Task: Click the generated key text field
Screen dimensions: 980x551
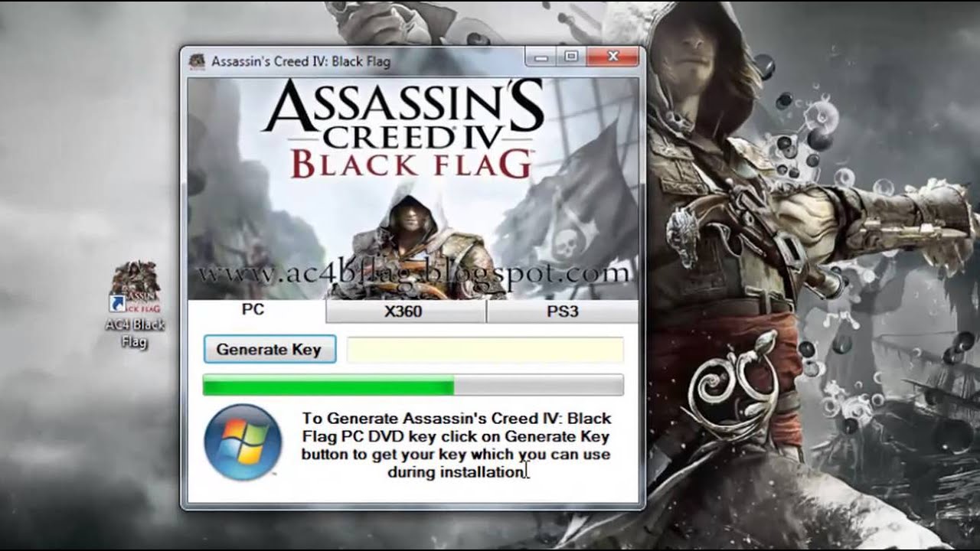Action: pyautogui.click(x=485, y=350)
